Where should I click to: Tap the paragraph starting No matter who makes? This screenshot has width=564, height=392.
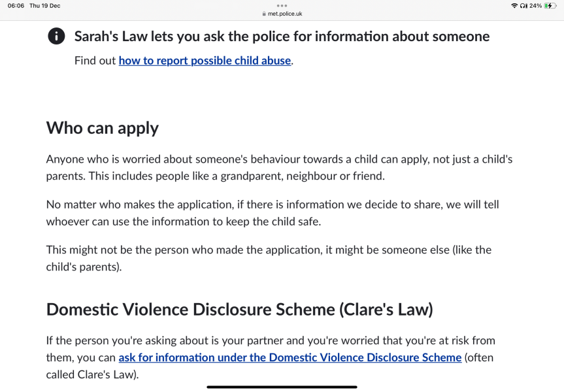(273, 213)
